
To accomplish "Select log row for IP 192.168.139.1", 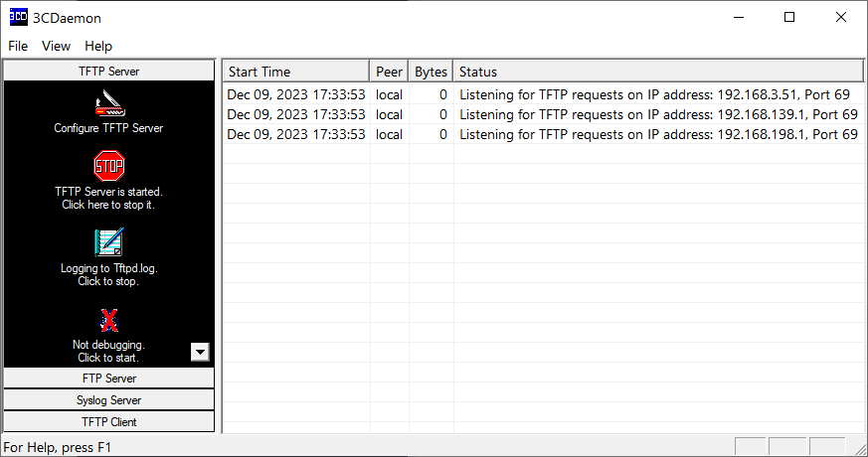I will (543, 114).
